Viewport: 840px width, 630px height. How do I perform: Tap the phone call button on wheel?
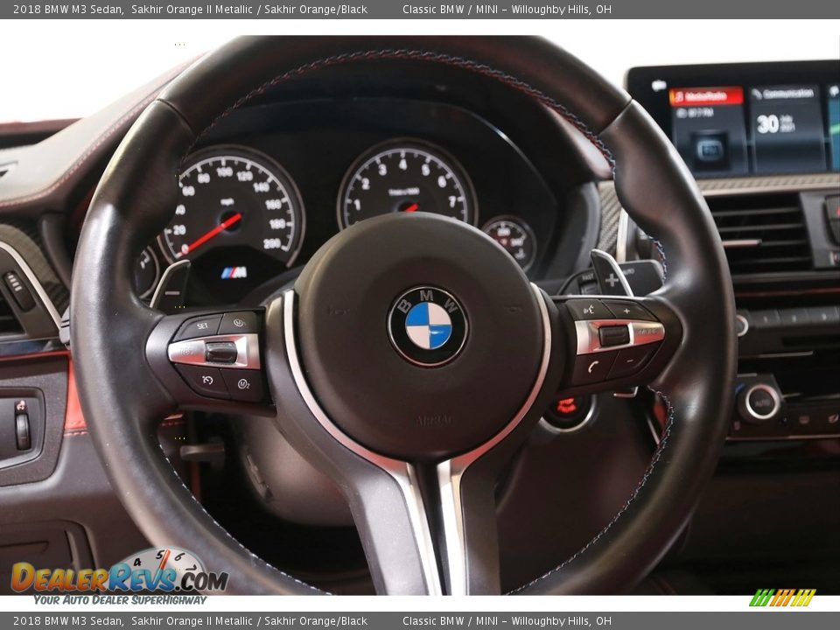click(x=592, y=367)
